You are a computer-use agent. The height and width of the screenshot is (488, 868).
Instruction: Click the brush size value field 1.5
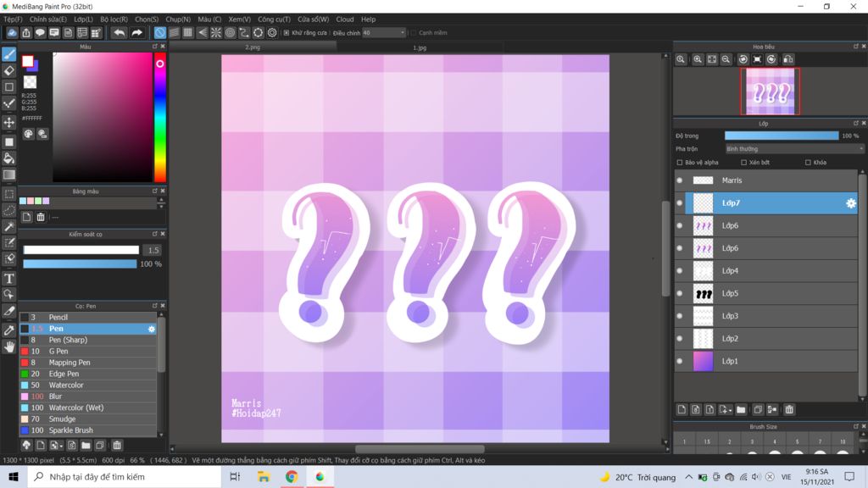(153, 250)
